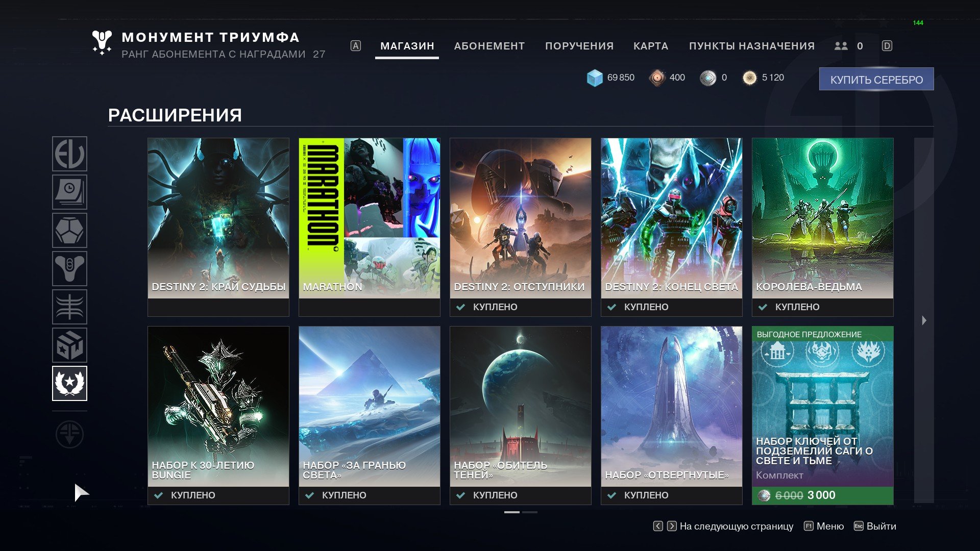Select the laurel star expansions category icon
This screenshot has height=551, width=980.
tap(69, 383)
